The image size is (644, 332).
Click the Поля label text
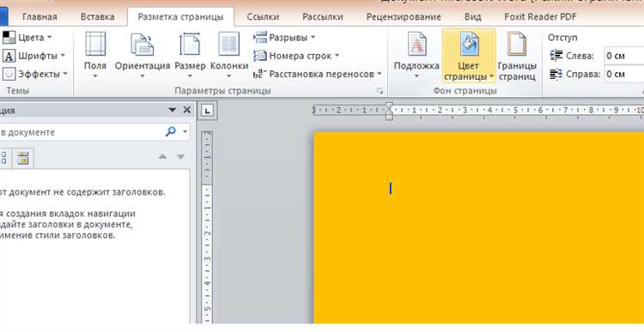[x=95, y=66]
